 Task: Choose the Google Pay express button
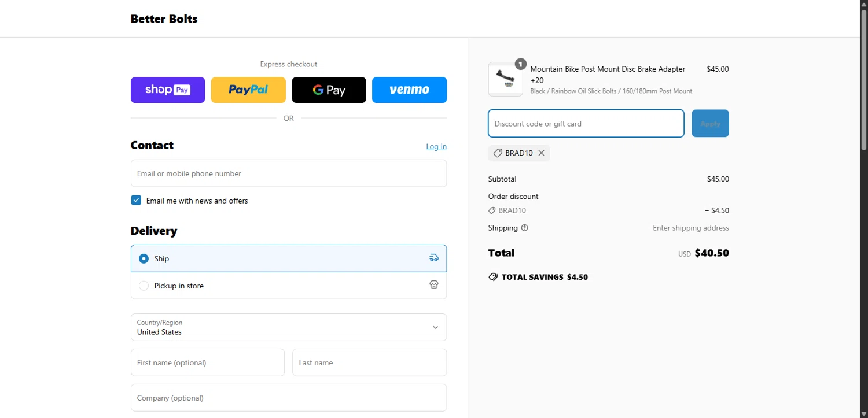(x=329, y=90)
